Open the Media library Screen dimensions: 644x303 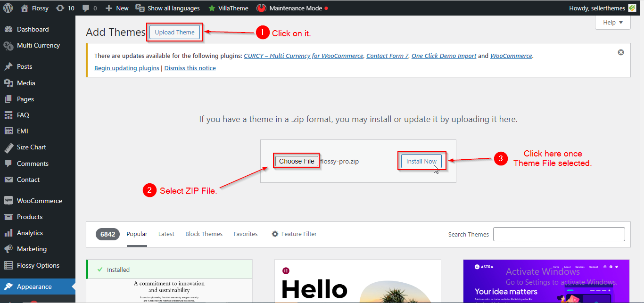[x=38, y=83]
